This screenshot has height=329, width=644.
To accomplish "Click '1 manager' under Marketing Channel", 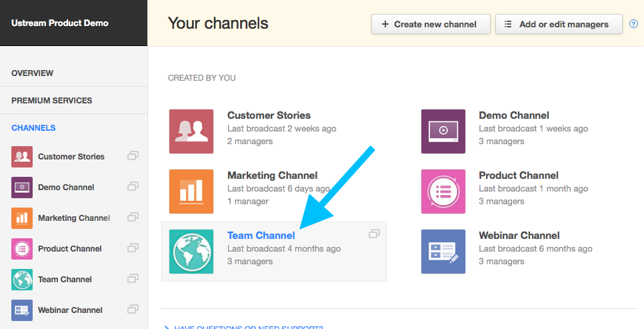I will coord(248,202).
